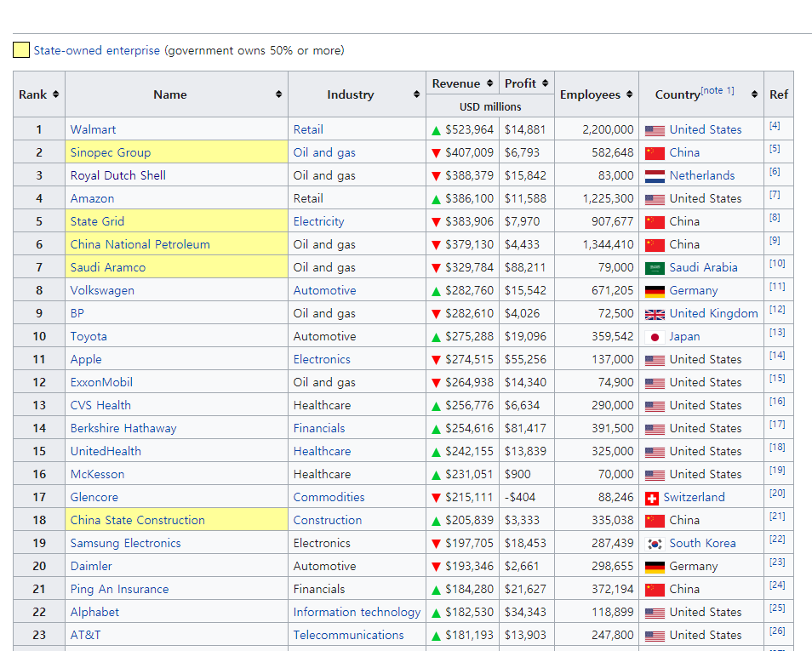Open the China National Petroleum link

(x=140, y=244)
